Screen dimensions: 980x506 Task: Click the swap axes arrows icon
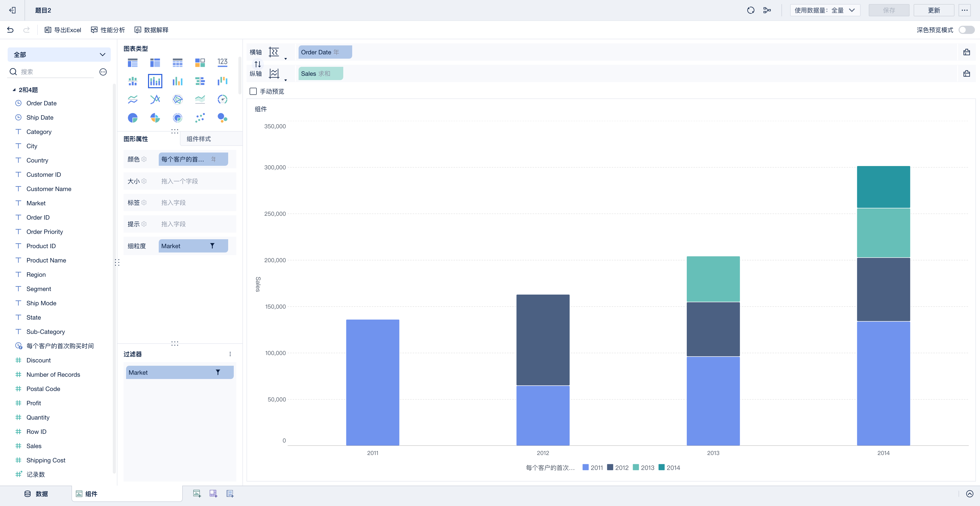coord(258,64)
